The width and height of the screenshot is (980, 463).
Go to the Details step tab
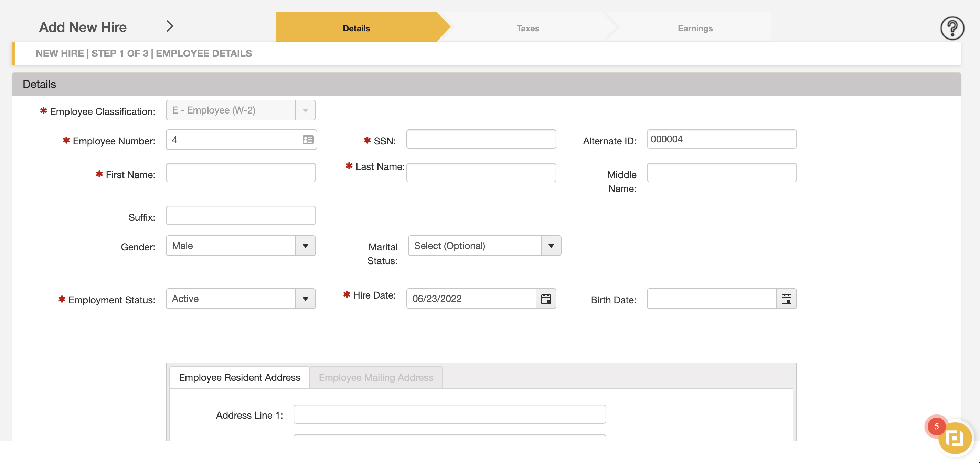356,28
